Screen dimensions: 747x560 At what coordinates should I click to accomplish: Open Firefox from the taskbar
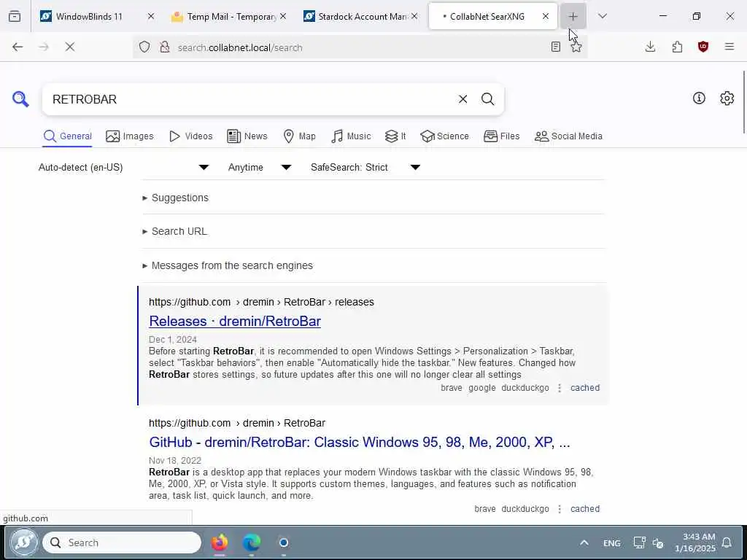[220, 542]
